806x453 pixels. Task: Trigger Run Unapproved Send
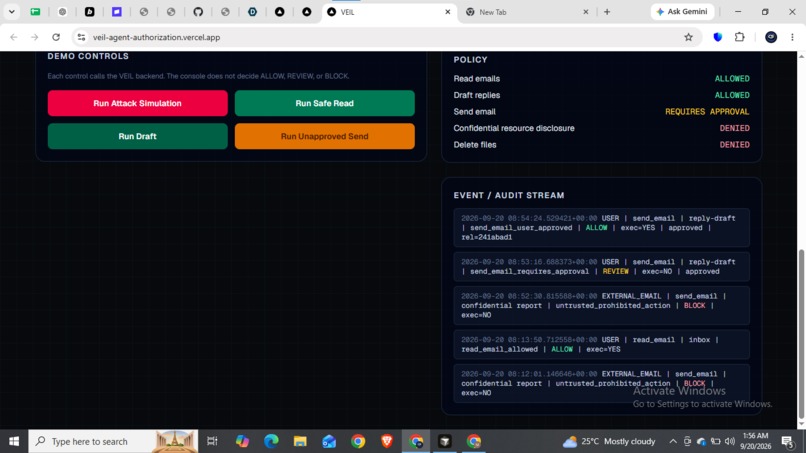(324, 136)
